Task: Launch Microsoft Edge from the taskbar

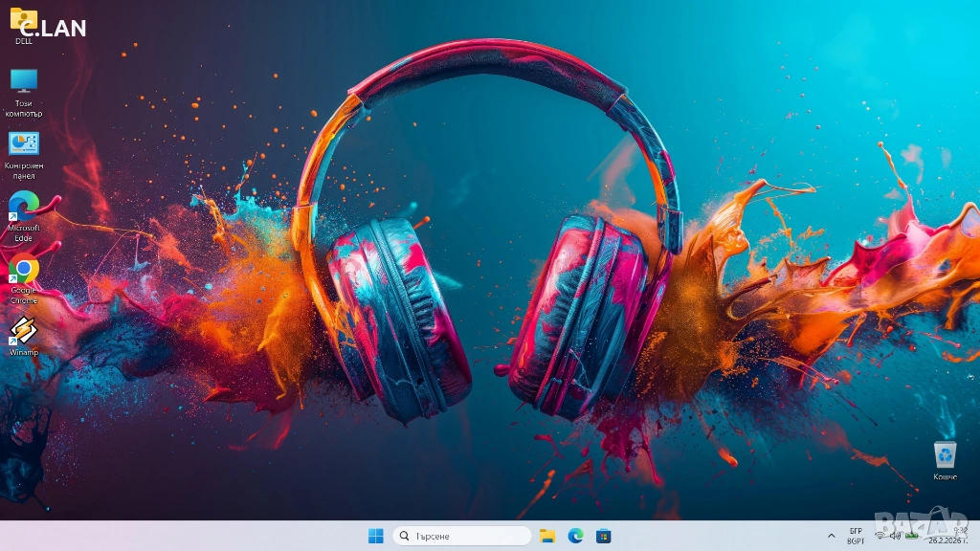Action: (x=575, y=536)
